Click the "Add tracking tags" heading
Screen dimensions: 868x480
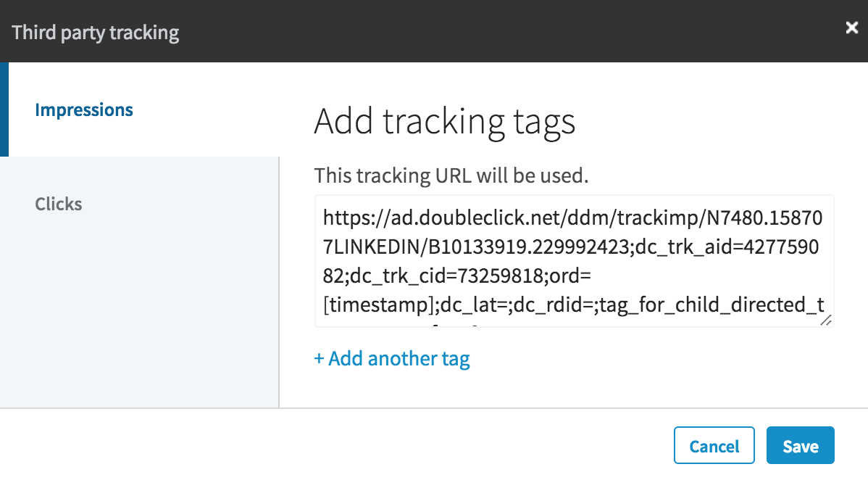point(444,121)
